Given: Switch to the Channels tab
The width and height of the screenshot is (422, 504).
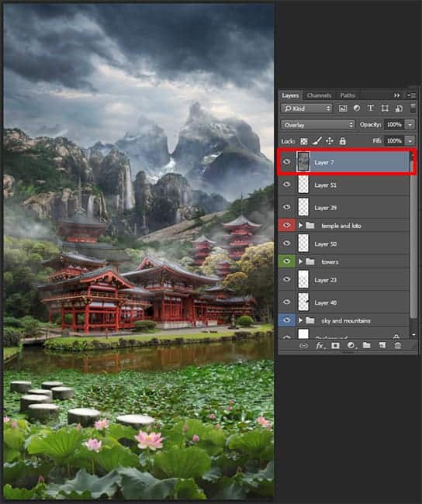Looking at the screenshot, I should [x=319, y=95].
